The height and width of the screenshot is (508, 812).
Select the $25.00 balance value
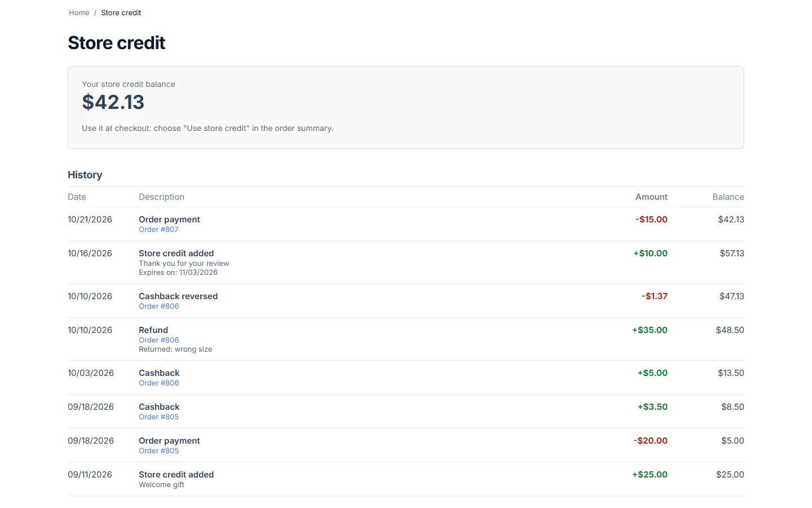[x=730, y=475]
